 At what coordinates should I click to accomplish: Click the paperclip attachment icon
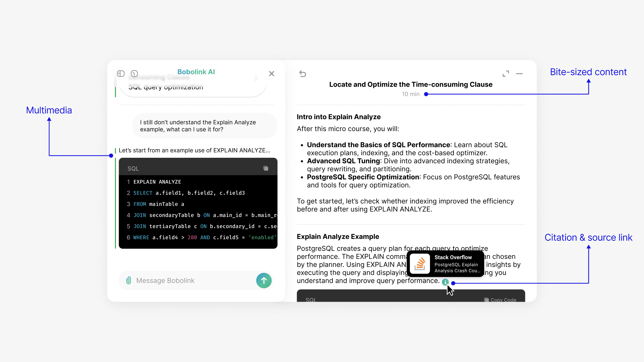click(129, 280)
